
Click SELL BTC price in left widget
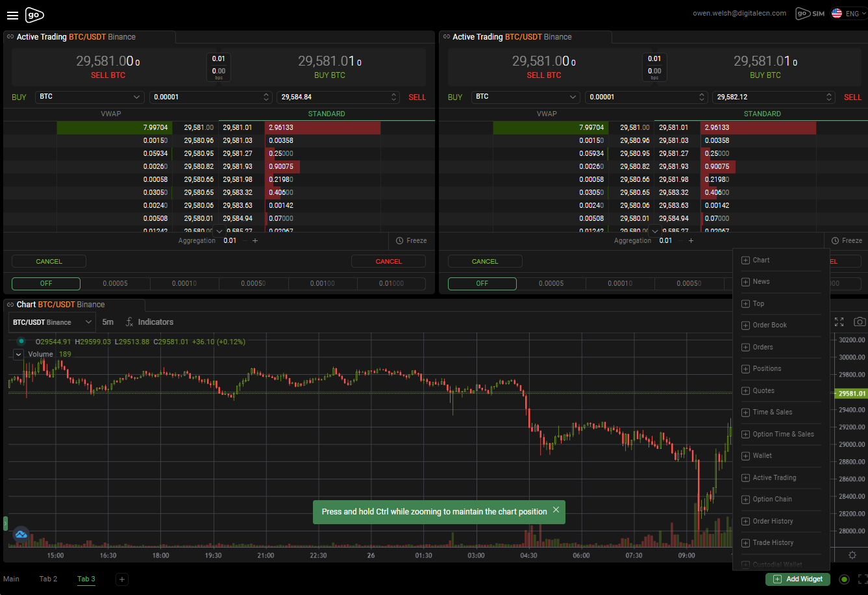[108, 67]
